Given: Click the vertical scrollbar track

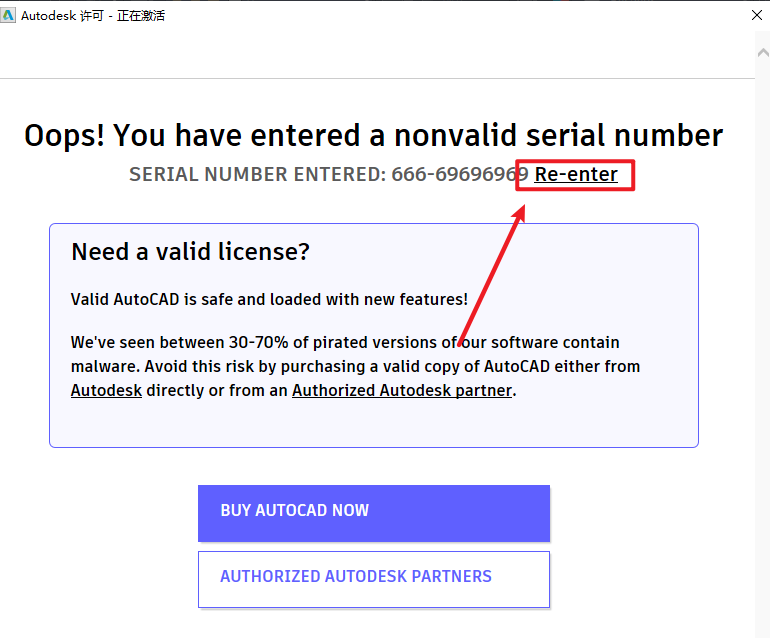Looking at the screenshot, I should [762, 350].
